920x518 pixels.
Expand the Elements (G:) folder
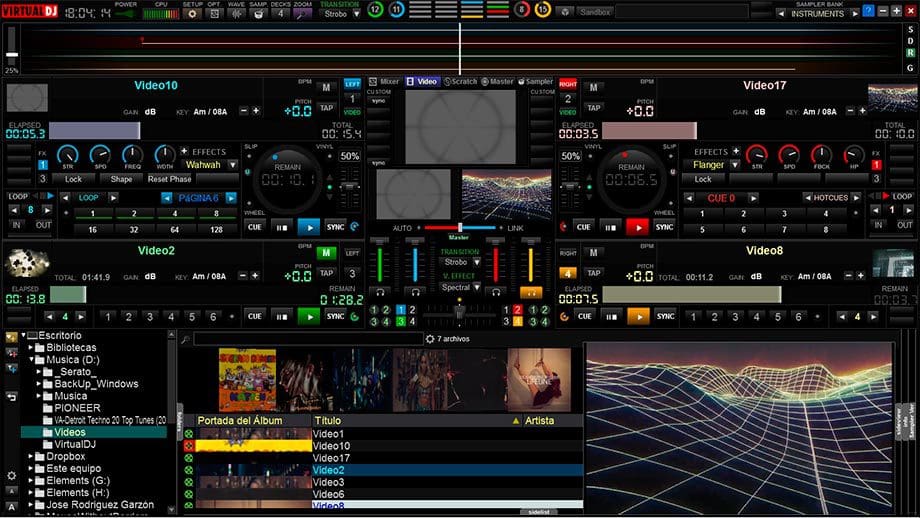point(31,480)
